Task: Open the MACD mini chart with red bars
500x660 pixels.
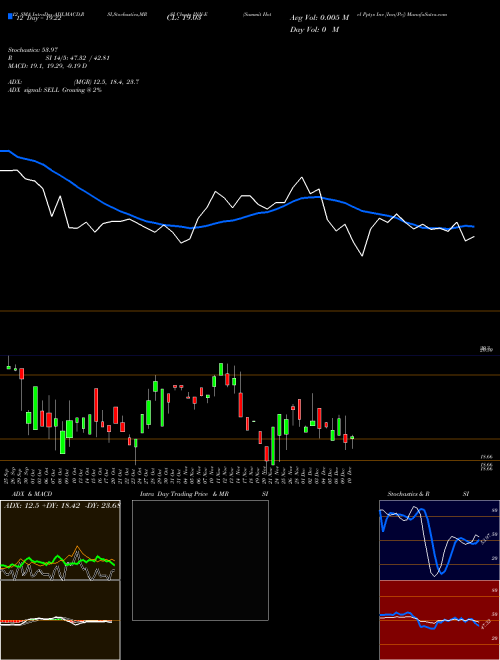Action: (x=60, y=620)
